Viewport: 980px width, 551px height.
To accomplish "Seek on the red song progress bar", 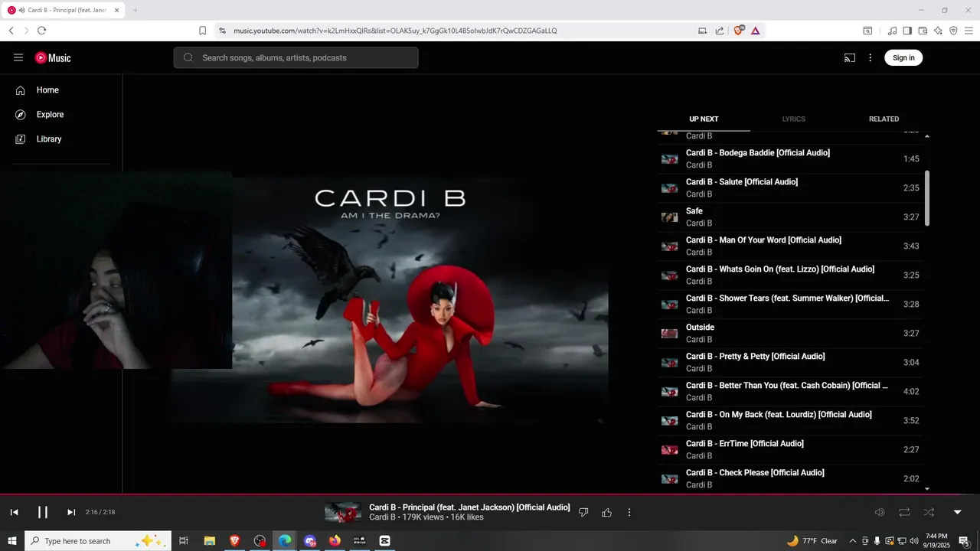I will pyautogui.click(x=490, y=495).
